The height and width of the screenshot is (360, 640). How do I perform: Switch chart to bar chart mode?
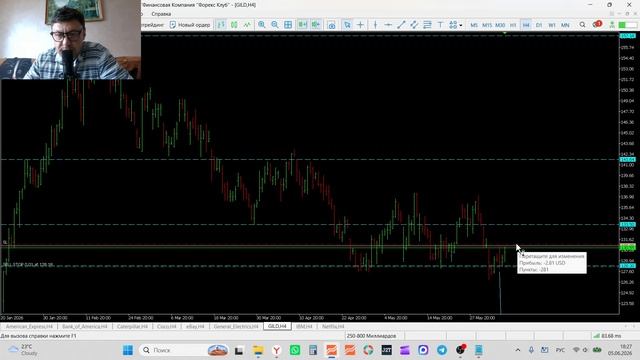tap(221, 25)
